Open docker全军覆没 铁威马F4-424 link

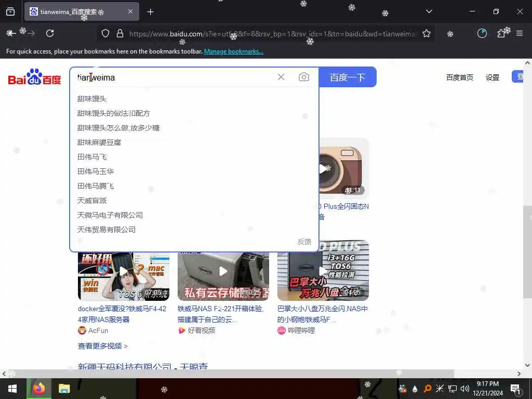[x=122, y=314]
